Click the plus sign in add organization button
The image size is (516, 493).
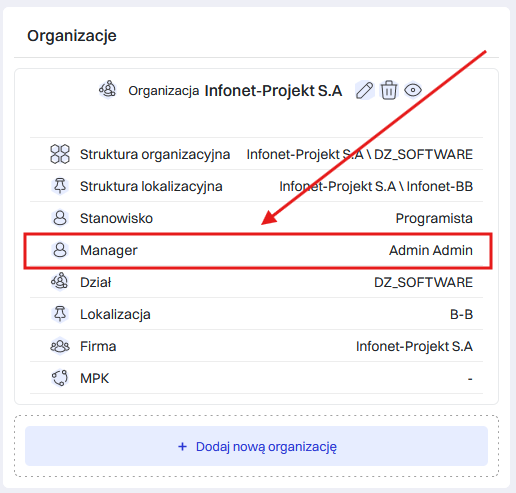pyautogui.click(x=182, y=446)
